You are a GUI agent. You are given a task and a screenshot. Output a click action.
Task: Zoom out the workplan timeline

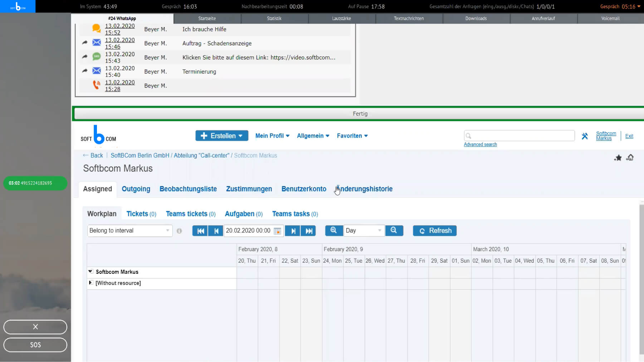tap(394, 230)
